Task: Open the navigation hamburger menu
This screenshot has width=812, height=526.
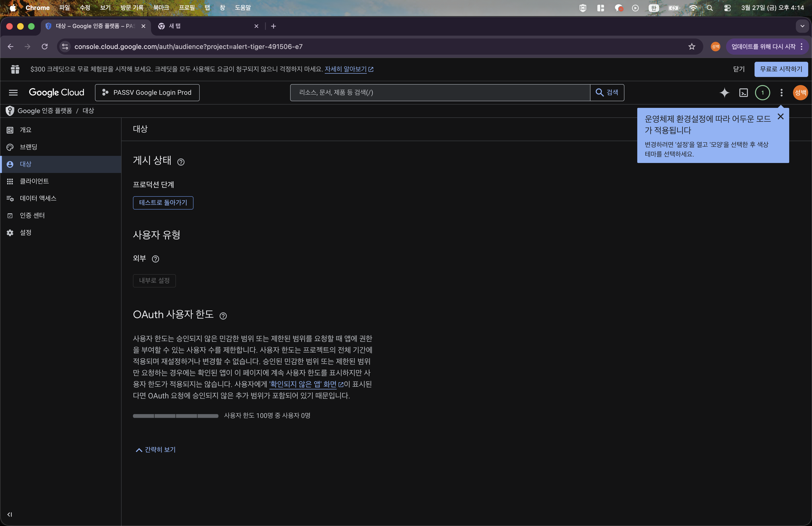Action: click(x=13, y=92)
